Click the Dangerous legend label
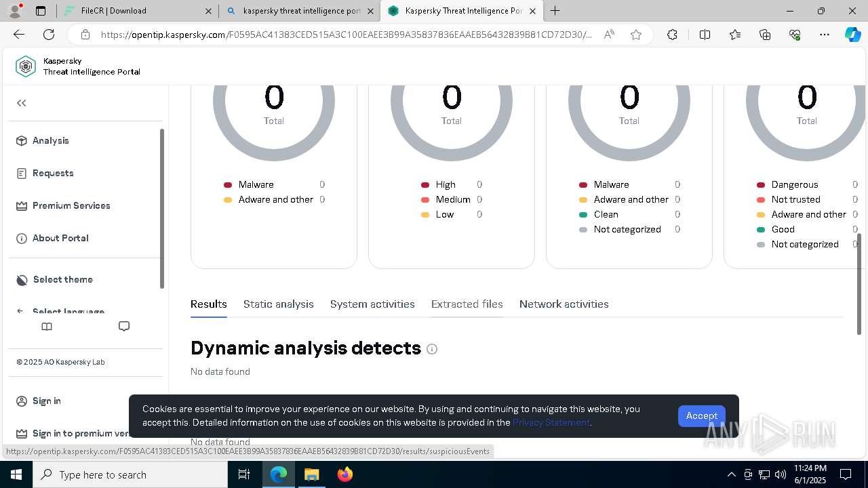This screenshot has height=488, width=868. tap(795, 184)
